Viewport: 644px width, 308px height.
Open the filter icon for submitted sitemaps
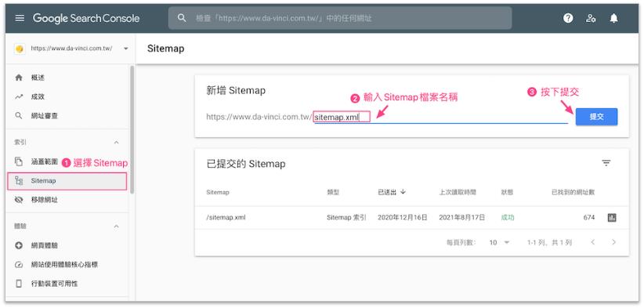click(x=606, y=163)
